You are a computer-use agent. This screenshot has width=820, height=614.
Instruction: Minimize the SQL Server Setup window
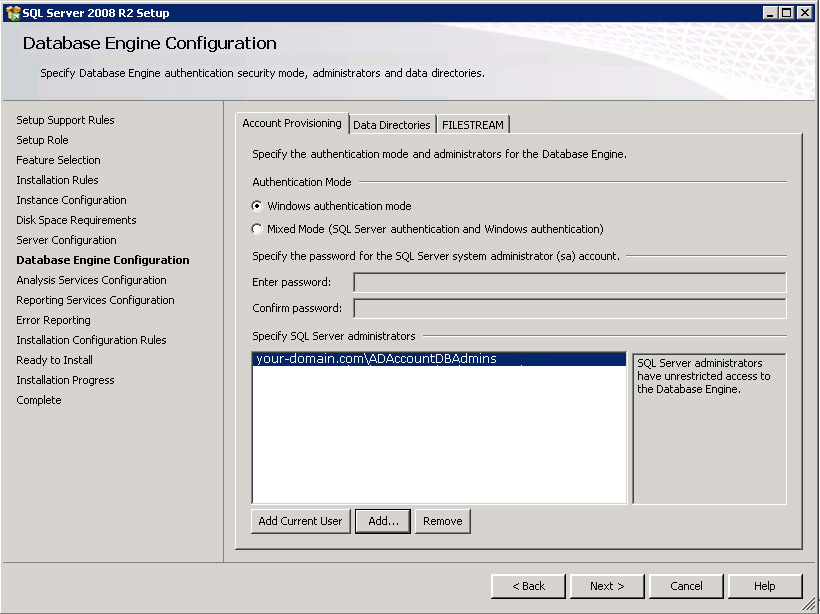point(769,13)
